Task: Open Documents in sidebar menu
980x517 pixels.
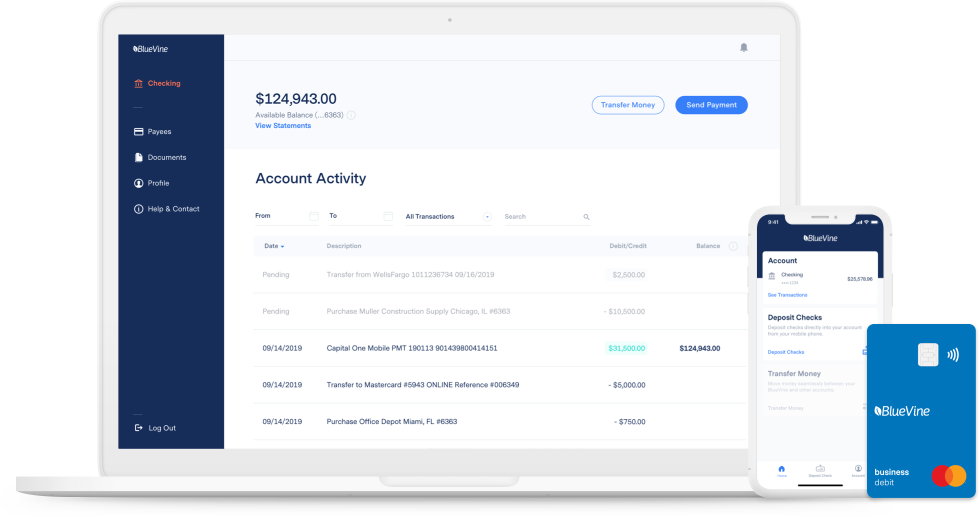Action: (x=160, y=157)
